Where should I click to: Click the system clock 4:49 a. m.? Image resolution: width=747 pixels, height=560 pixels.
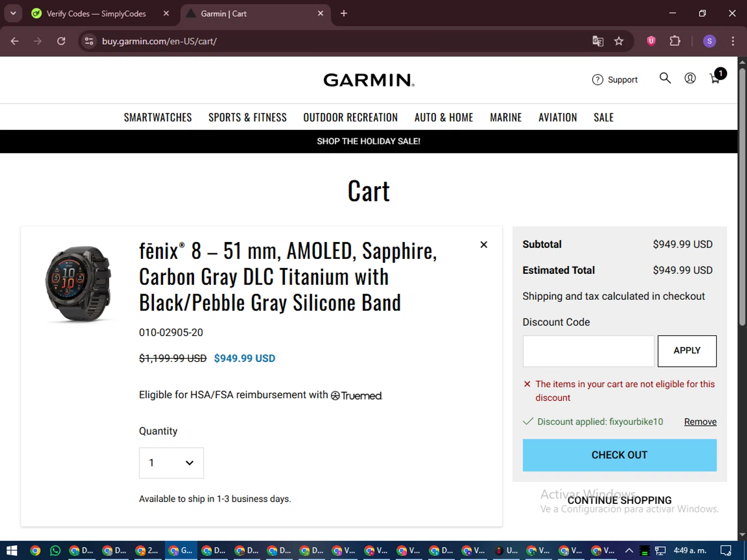[690, 551]
